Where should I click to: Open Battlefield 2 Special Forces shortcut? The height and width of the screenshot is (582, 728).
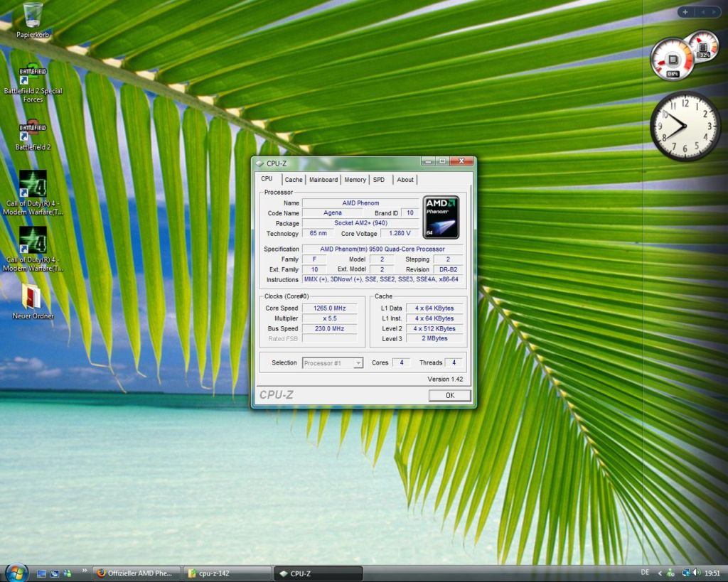[33, 84]
